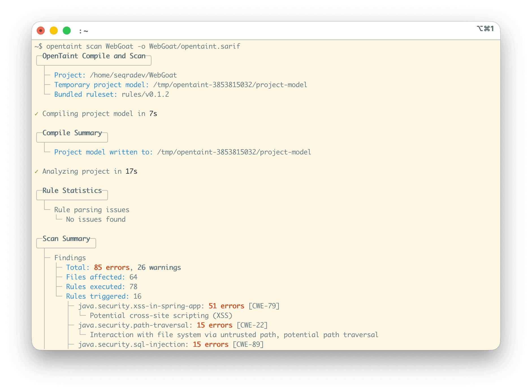
Task: Click the green zoom window button
Action: click(67, 31)
